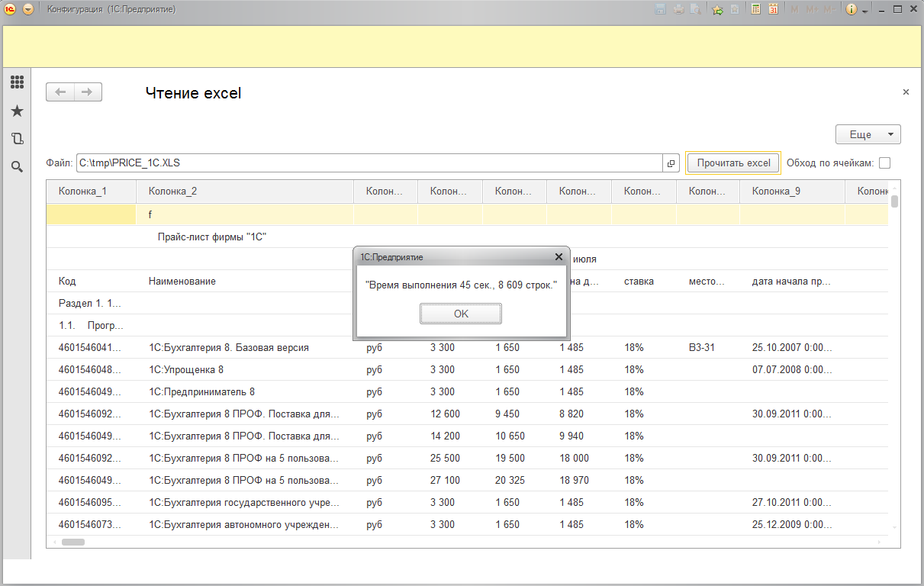This screenshot has width=924, height=586.
Task: Open the Calendar icon showing 31
Action: point(773,10)
